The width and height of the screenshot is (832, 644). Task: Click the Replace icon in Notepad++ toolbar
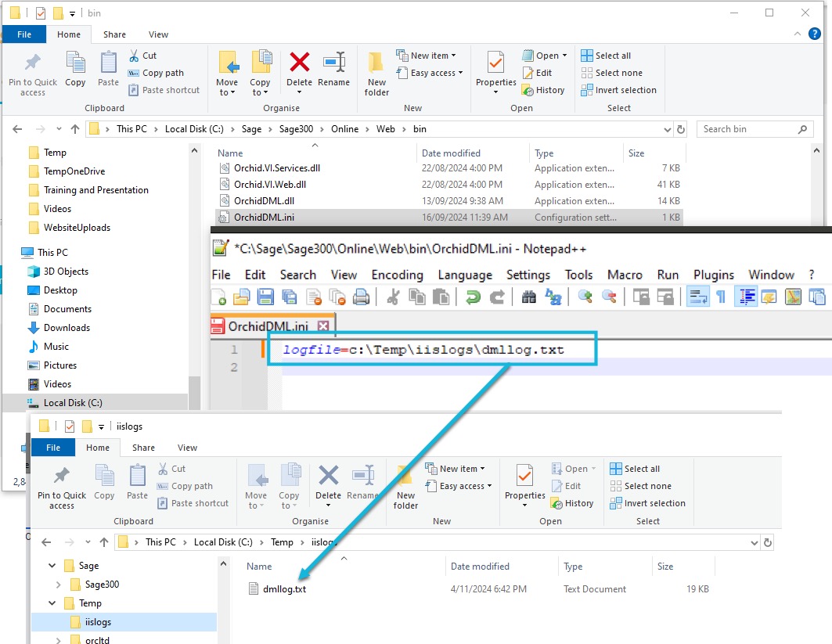553,297
